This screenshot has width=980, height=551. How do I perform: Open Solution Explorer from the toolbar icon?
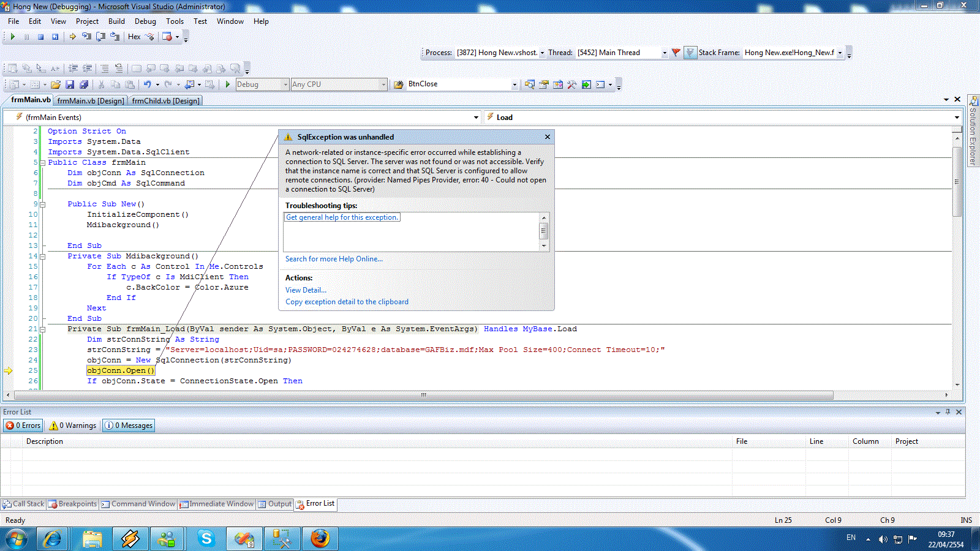coord(529,84)
